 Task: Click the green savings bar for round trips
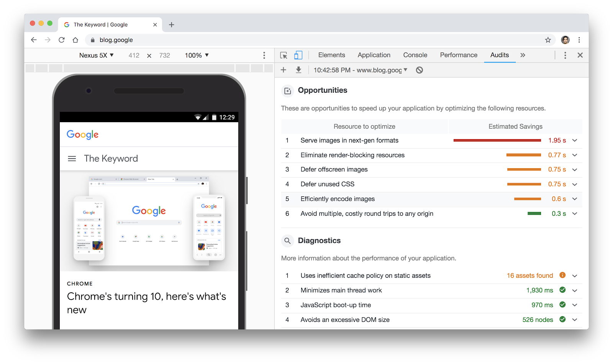coord(534,214)
